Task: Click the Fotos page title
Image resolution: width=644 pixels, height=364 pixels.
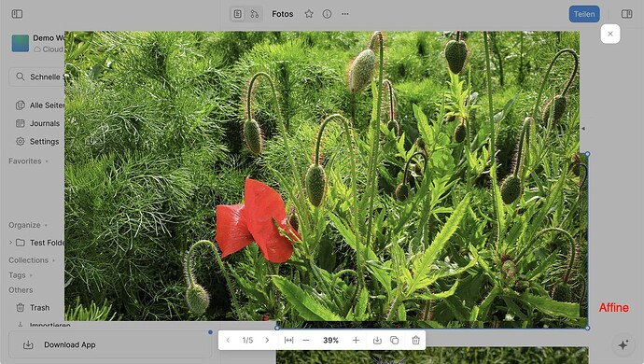Action: [282, 14]
